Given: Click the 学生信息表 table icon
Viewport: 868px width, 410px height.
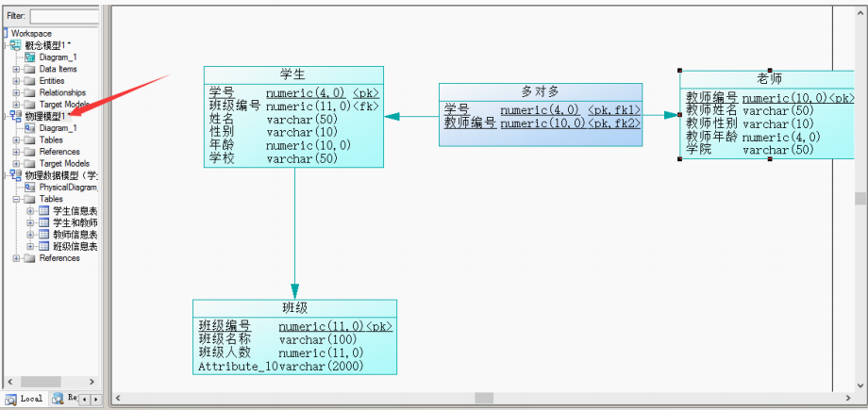Looking at the screenshot, I should point(44,211).
